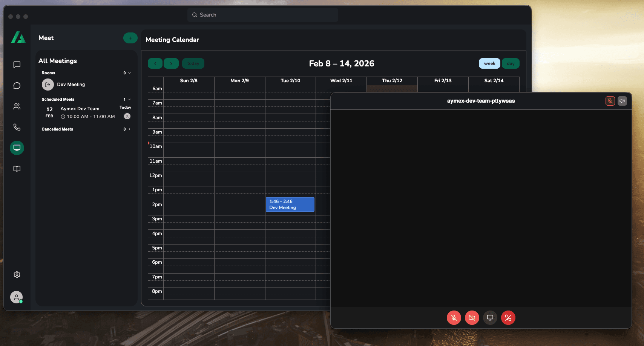Click the Thu 2/12 column header
This screenshot has width=644, height=346.
pyautogui.click(x=392, y=81)
